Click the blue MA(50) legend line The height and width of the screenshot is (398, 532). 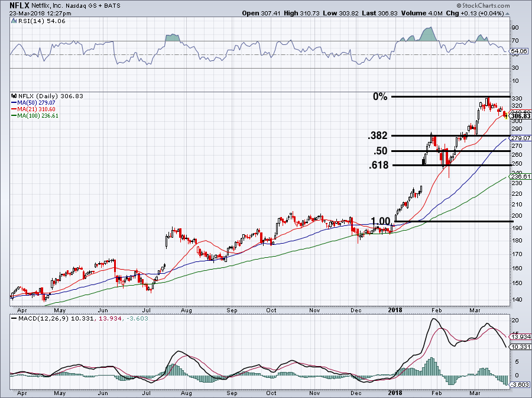pos(14,103)
